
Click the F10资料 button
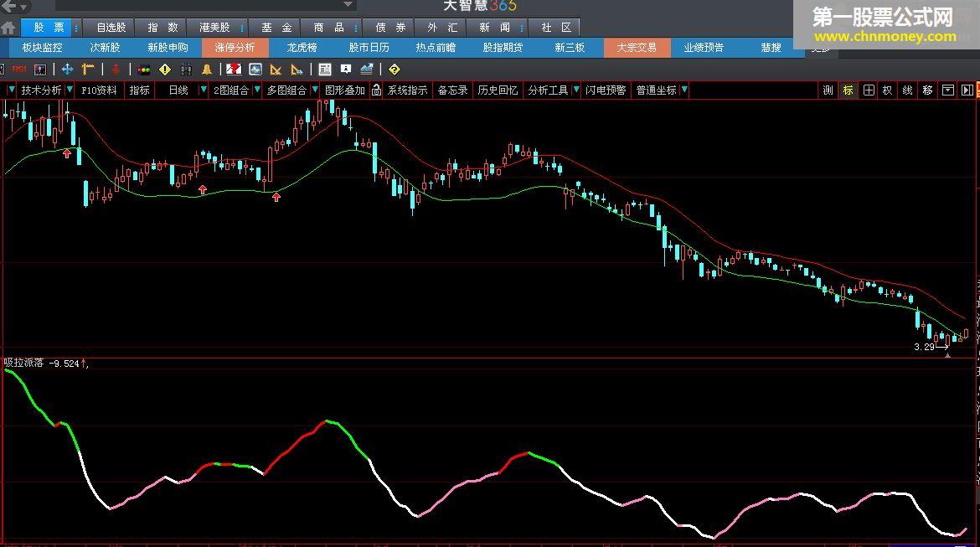pyautogui.click(x=100, y=90)
